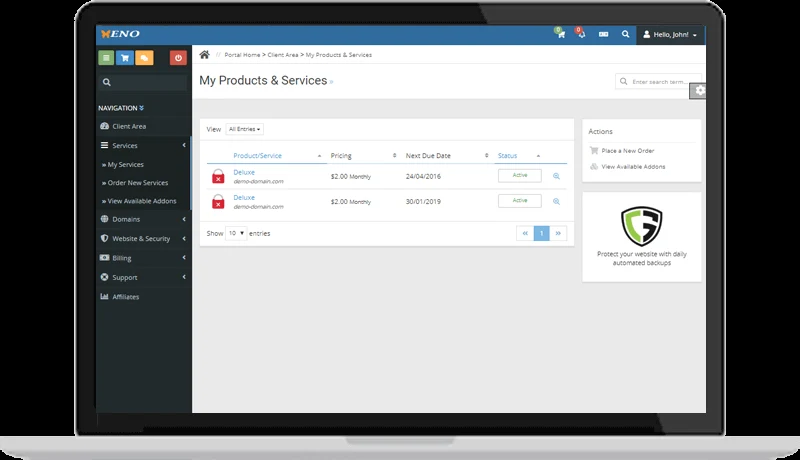View details magnifier for 30/01/2019 service
This screenshot has height=460, width=800.
coord(557,201)
